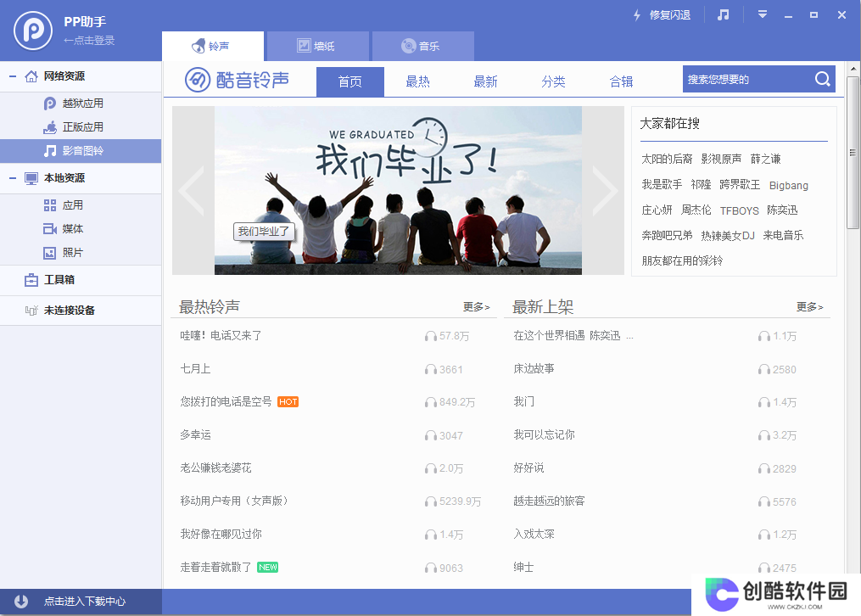Image resolution: width=861 pixels, height=616 pixels.
Task: Open 正版应用 in the sidebar
Action: click(81, 126)
